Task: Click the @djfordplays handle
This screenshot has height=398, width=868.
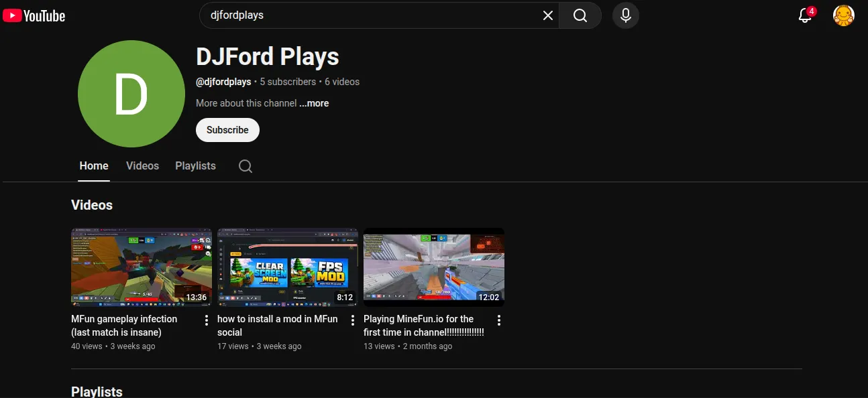Action: (223, 82)
